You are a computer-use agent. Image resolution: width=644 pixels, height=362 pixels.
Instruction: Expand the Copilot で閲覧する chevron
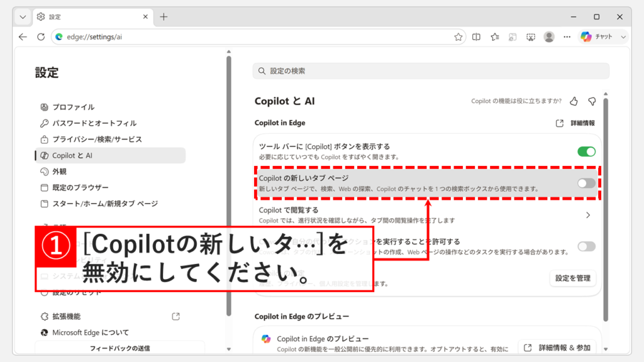coord(588,215)
